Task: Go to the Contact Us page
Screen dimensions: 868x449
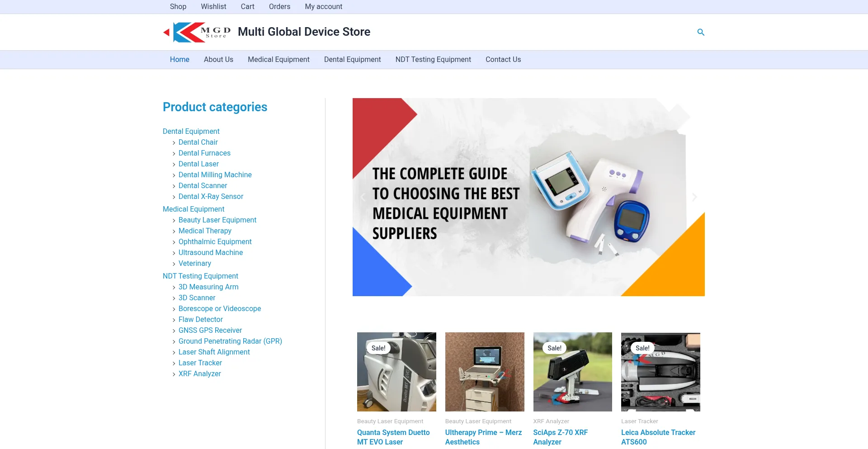Action: [x=503, y=59]
